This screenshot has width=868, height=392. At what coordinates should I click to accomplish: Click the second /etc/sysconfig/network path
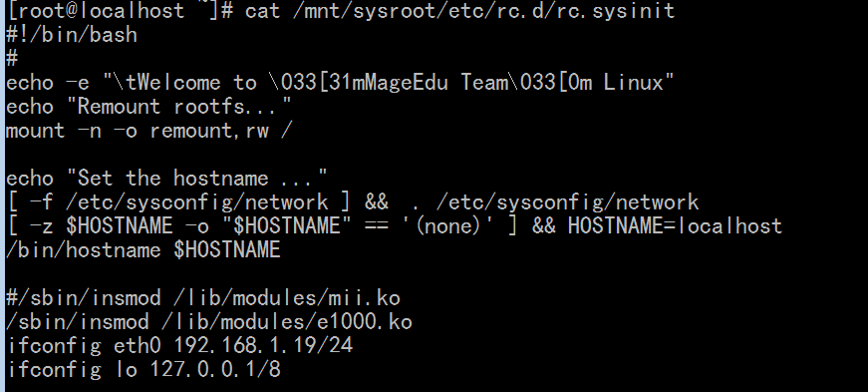tap(567, 202)
